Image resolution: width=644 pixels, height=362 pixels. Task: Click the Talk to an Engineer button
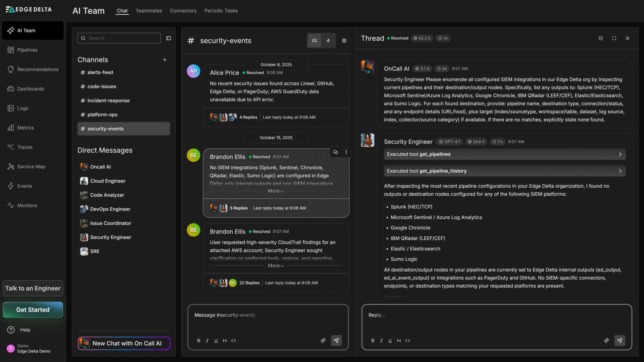pyautogui.click(x=32, y=288)
